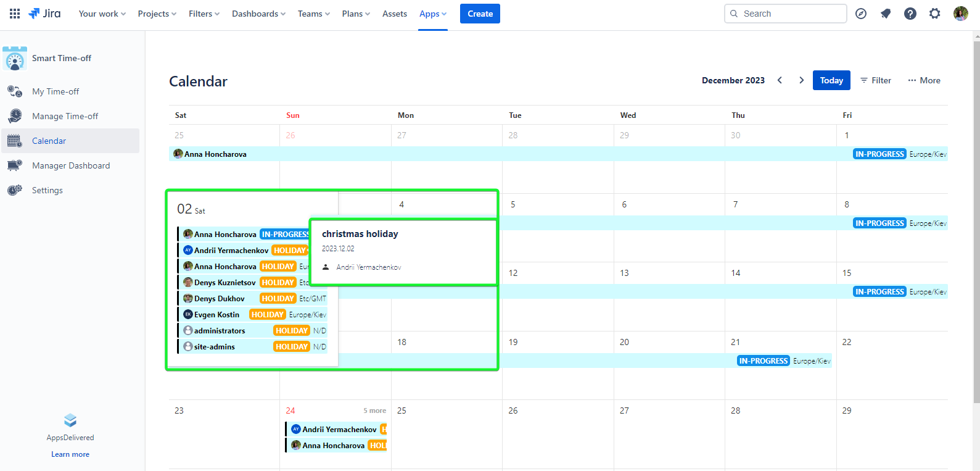Image resolution: width=980 pixels, height=471 pixels.
Task: Jump to Today in calendar
Action: click(831, 80)
